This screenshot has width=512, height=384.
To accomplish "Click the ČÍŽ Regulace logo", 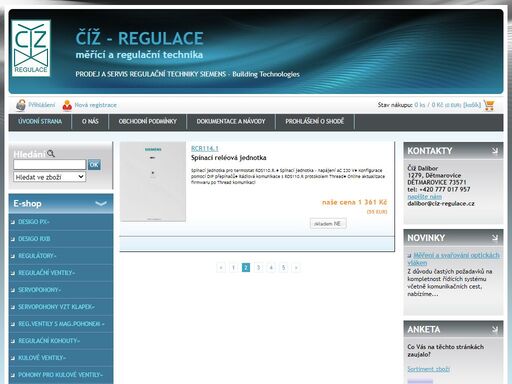I will tap(31, 48).
